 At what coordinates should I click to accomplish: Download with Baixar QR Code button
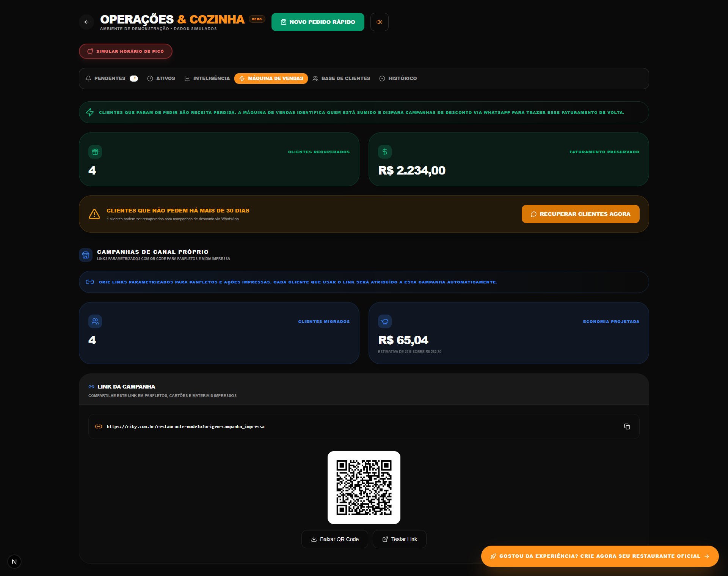(x=335, y=539)
